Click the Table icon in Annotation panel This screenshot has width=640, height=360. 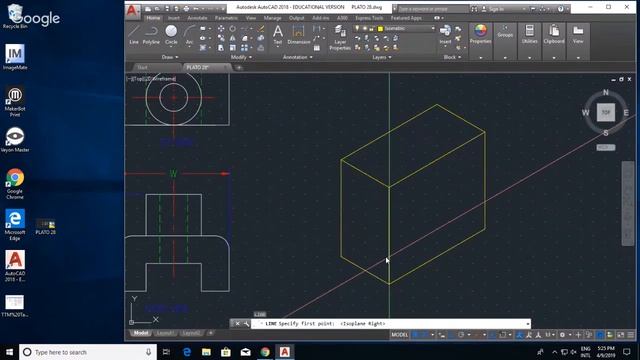click(317, 48)
